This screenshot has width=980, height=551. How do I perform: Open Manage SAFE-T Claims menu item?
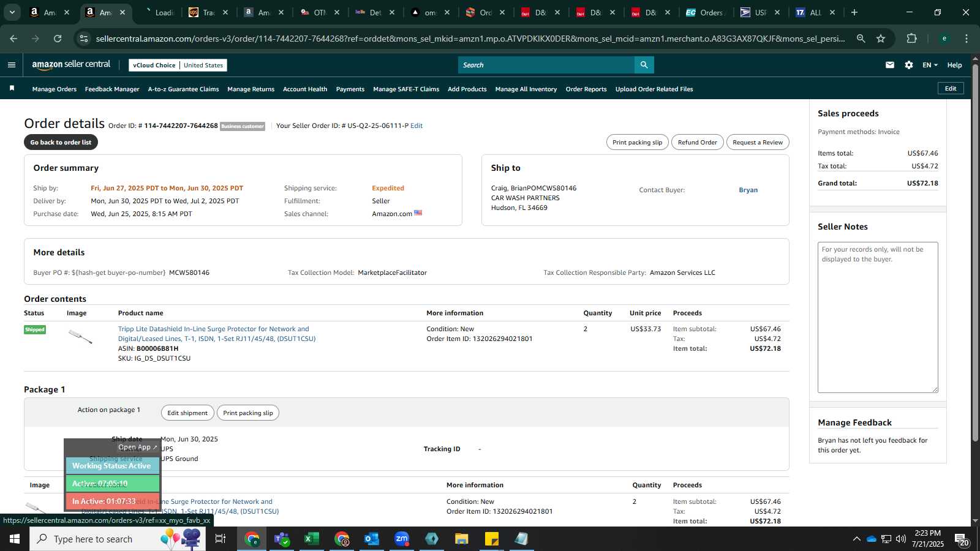click(406, 89)
